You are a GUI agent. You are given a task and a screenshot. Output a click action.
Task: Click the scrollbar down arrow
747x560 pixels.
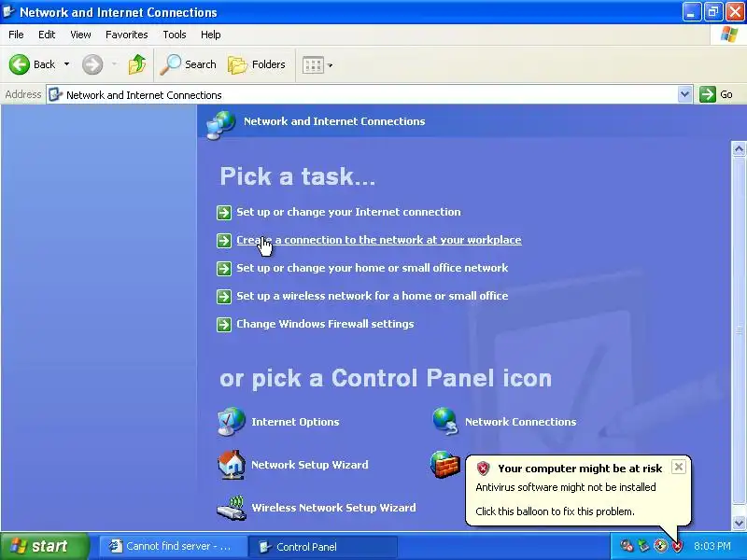(x=739, y=523)
